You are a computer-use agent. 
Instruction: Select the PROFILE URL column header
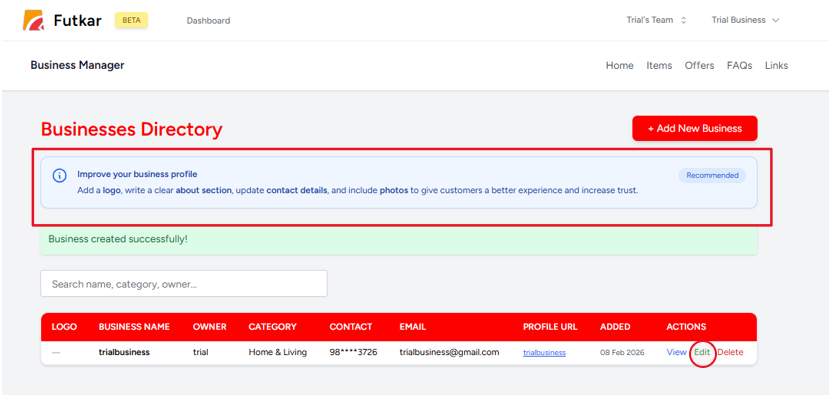[x=550, y=327]
